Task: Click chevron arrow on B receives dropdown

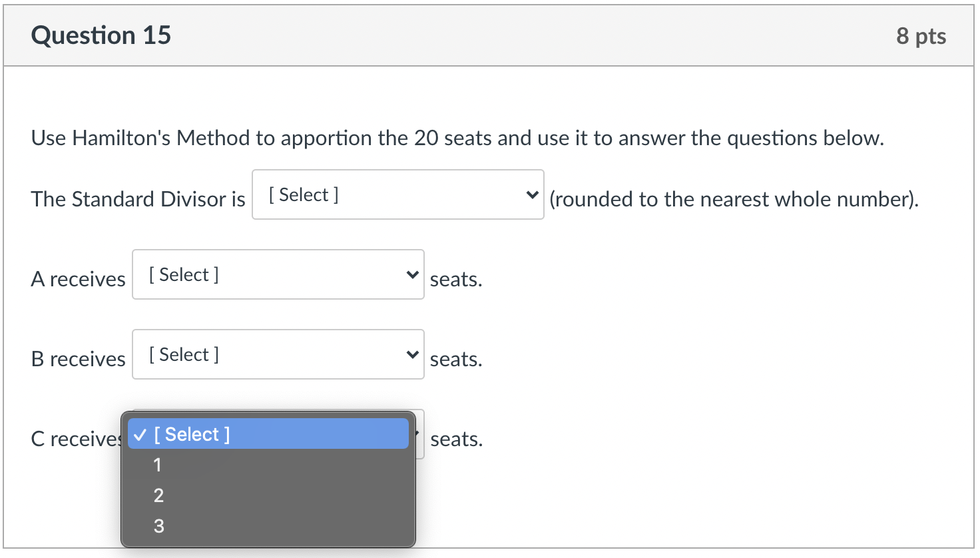Action: click(413, 355)
